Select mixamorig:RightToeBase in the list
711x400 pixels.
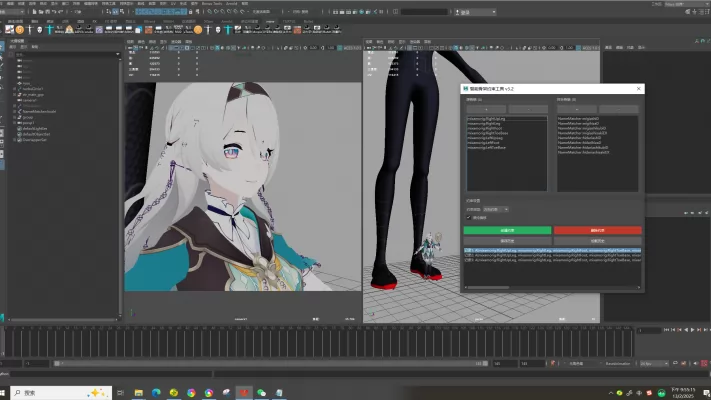pos(487,133)
